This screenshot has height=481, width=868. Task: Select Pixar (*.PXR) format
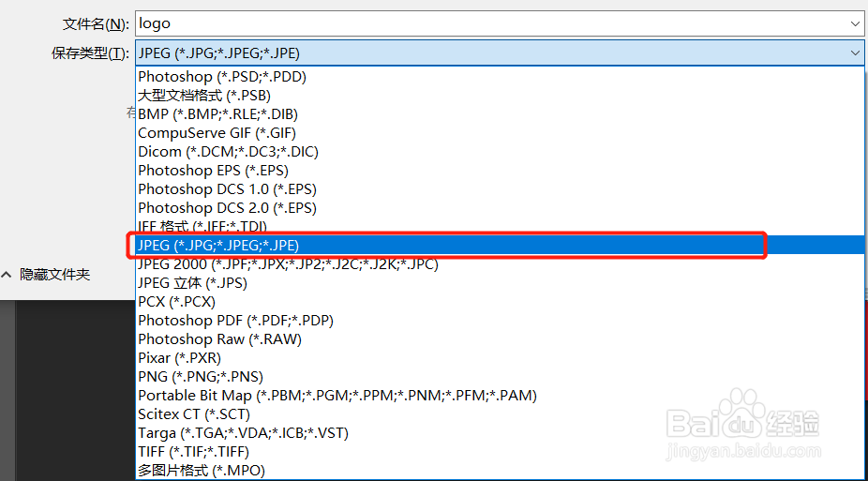(x=500, y=358)
